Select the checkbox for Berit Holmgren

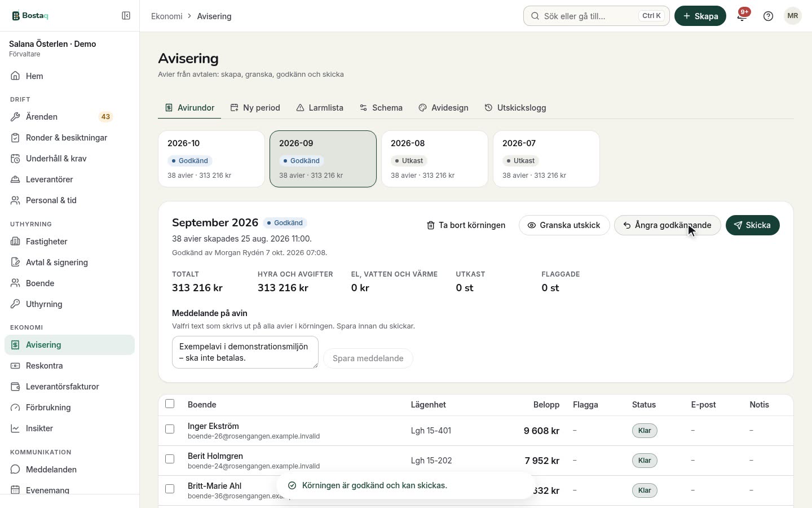(x=170, y=459)
